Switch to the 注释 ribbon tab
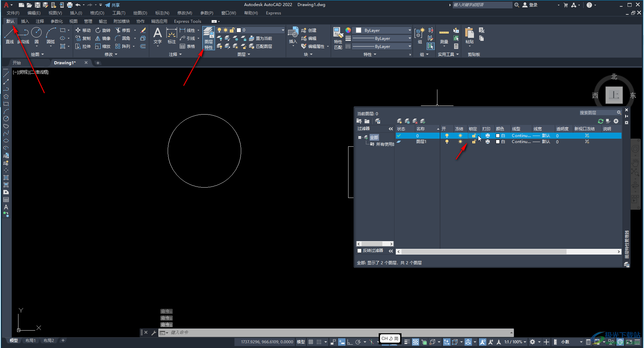Screen dimensions: 644x348 [40, 21]
